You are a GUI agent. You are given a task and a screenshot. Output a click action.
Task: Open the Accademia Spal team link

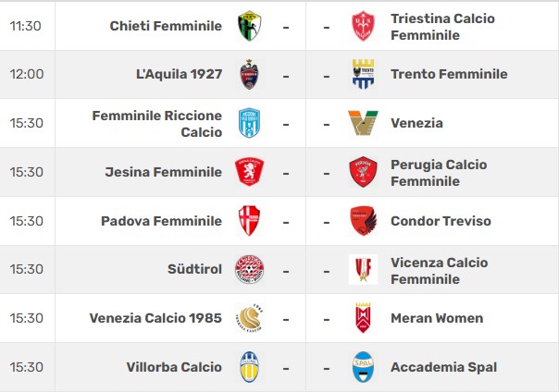pyautogui.click(x=444, y=367)
